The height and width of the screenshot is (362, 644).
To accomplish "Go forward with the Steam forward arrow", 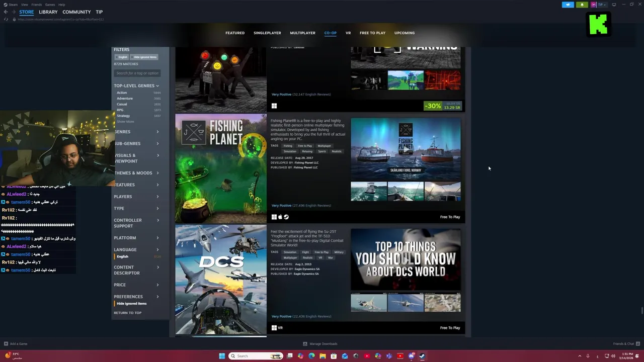I will 13,12.
